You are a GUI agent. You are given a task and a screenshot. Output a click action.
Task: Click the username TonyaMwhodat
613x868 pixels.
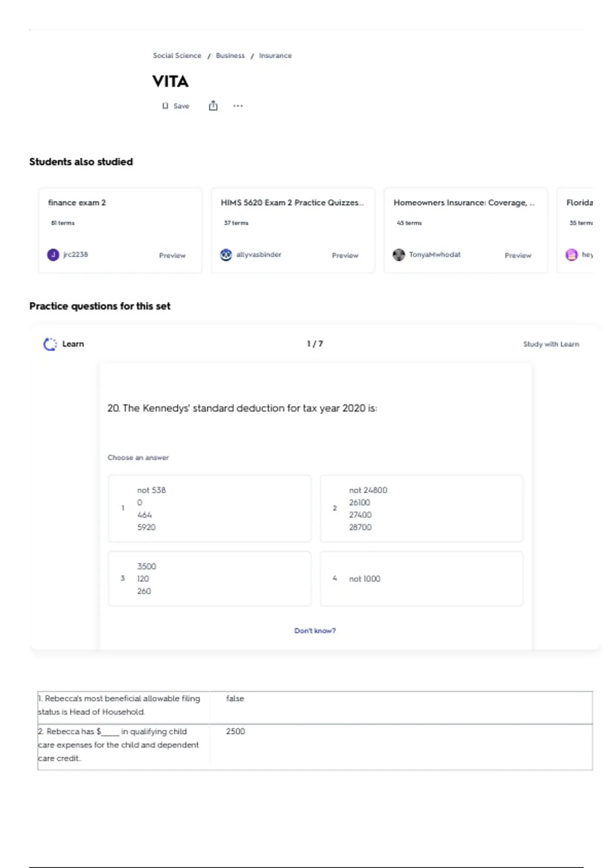tap(435, 254)
